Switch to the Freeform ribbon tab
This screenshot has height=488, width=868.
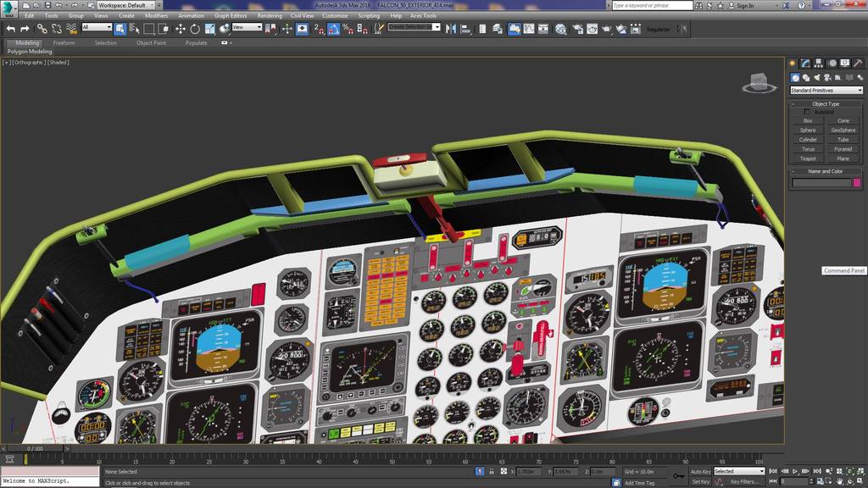pos(64,42)
